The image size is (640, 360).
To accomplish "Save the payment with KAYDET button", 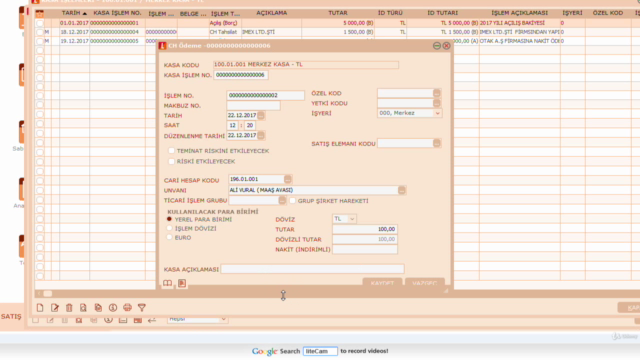I will [382, 283].
